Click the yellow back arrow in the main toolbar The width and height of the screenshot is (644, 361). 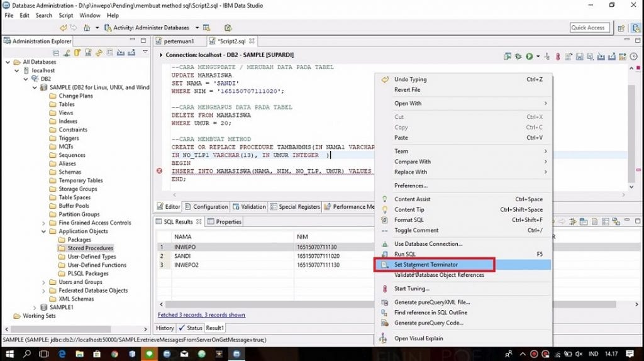(x=64, y=28)
